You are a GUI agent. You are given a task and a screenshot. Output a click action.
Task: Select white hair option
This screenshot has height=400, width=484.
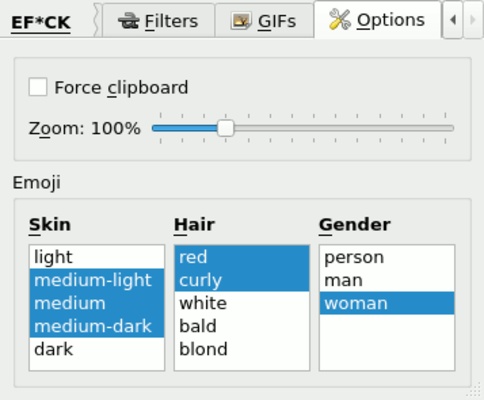coord(242,303)
